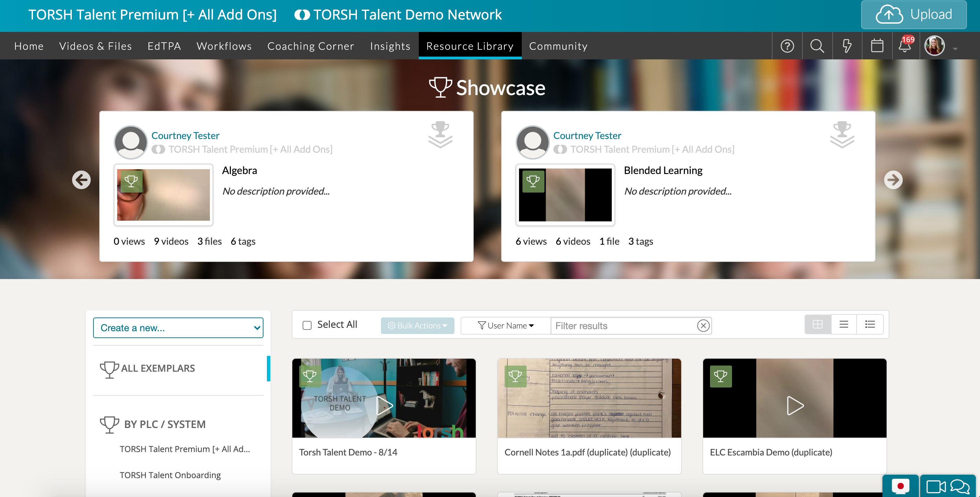
Task: Switch to grid view layout
Action: (x=818, y=324)
